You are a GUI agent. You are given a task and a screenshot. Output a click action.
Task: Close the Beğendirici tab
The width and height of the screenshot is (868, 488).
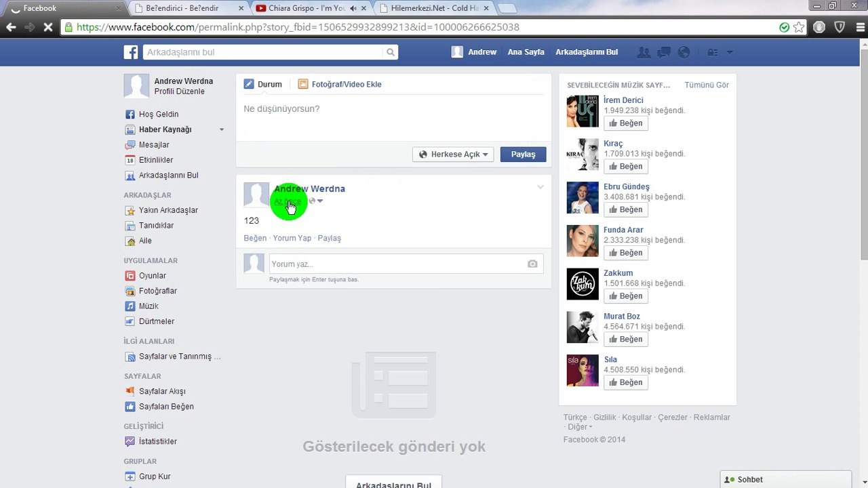point(241,8)
